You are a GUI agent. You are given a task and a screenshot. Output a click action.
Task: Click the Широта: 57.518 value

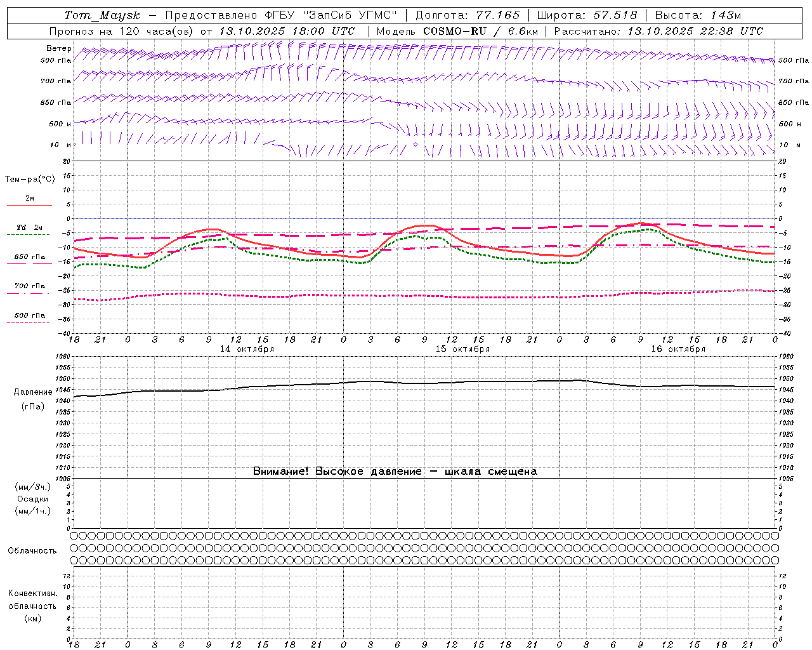coord(587,15)
